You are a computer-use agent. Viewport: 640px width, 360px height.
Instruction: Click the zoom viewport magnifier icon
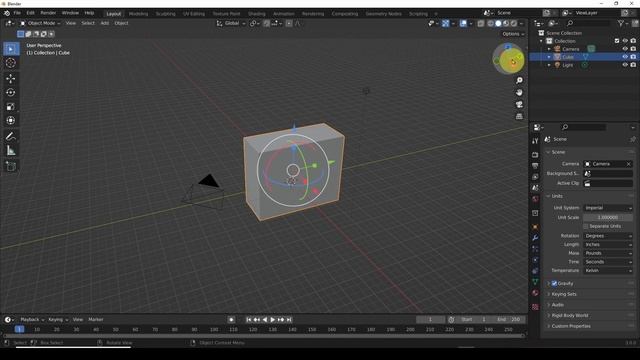(519, 80)
